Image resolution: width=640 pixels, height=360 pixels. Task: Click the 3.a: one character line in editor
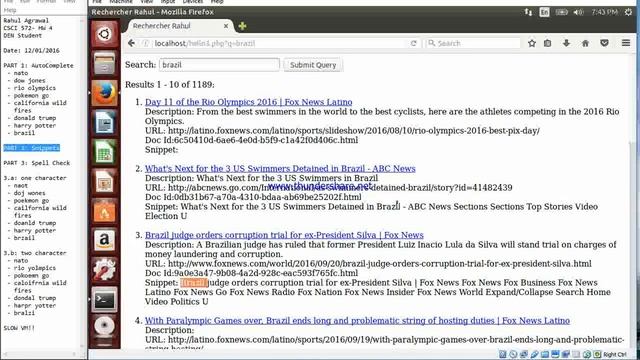click(35, 178)
